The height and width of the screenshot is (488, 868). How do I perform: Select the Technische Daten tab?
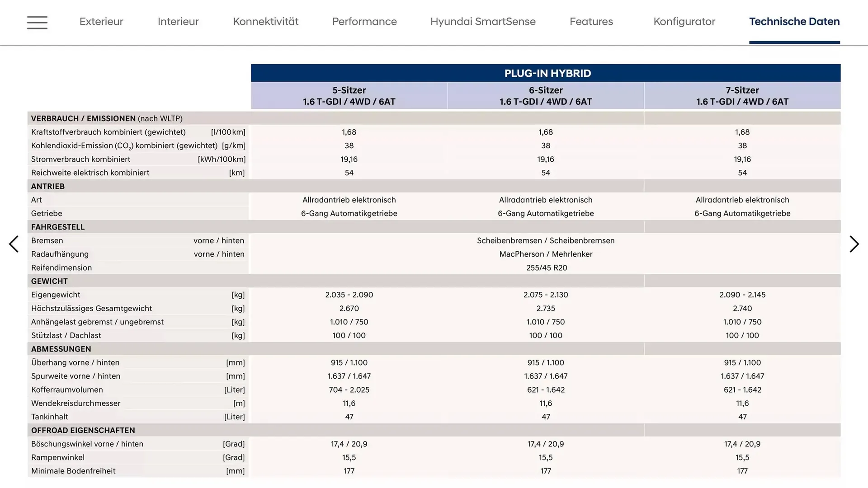tap(794, 21)
